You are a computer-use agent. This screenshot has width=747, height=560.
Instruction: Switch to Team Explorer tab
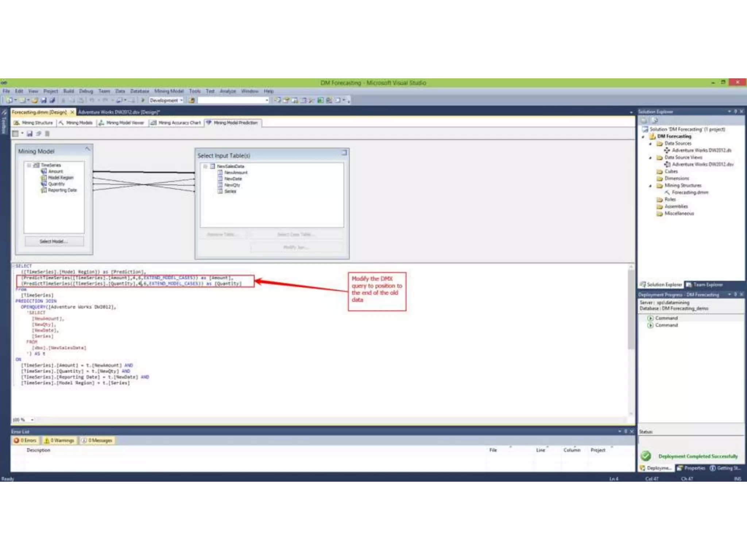coord(704,285)
